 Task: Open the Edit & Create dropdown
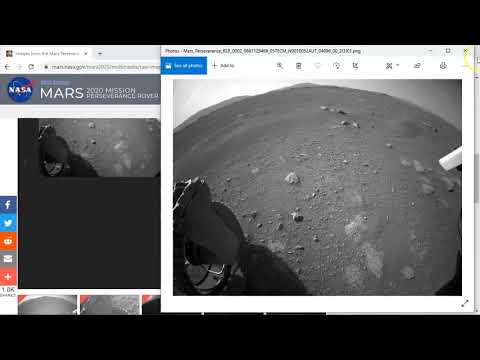coord(392,66)
